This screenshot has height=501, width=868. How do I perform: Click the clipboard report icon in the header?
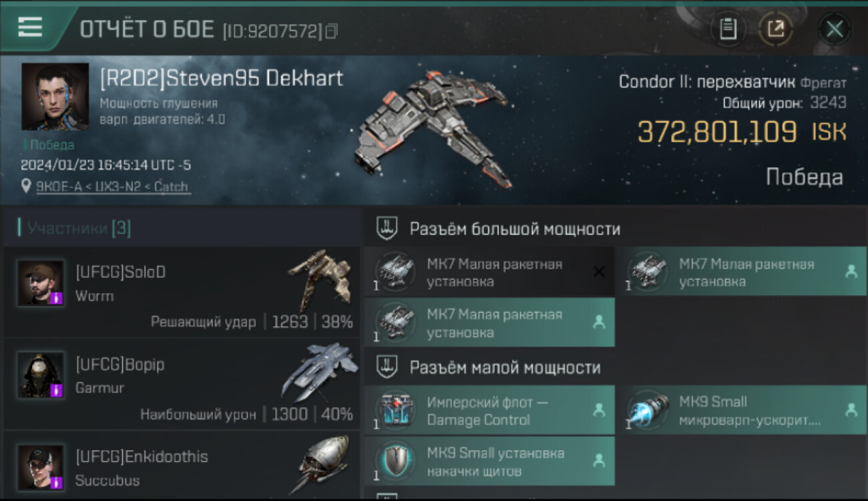(x=728, y=29)
